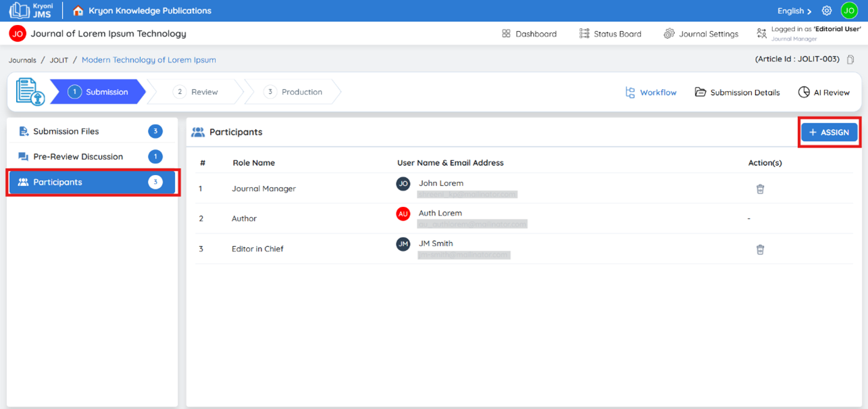The height and width of the screenshot is (409, 868).
Task: Go to the Production workflow step
Action: tap(293, 92)
